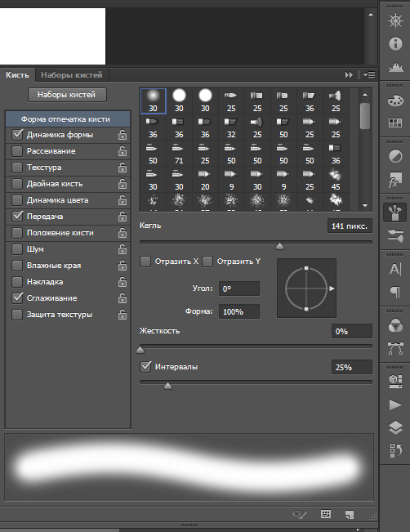Toggle the live brush tip preview icon
Viewport: 410px width, 532px height.
(x=300, y=514)
